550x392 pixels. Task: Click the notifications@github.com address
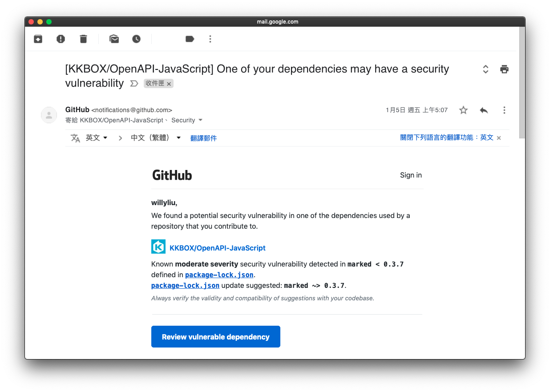click(132, 110)
